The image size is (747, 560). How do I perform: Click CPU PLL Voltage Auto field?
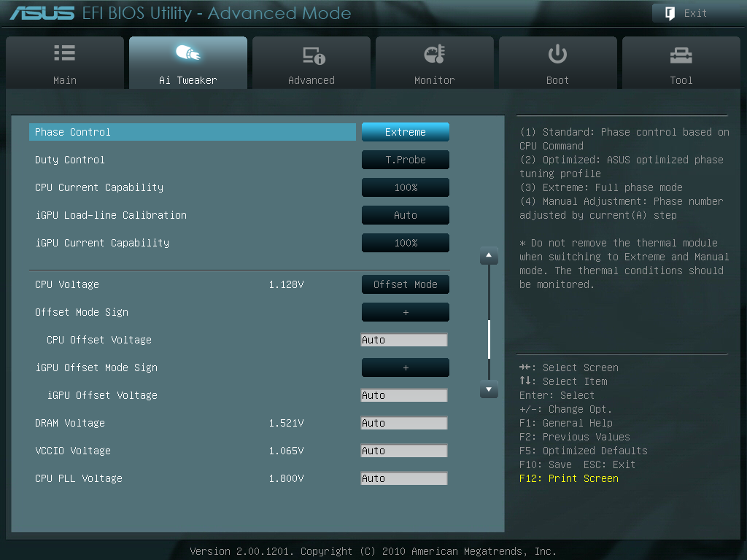[404, 478]
